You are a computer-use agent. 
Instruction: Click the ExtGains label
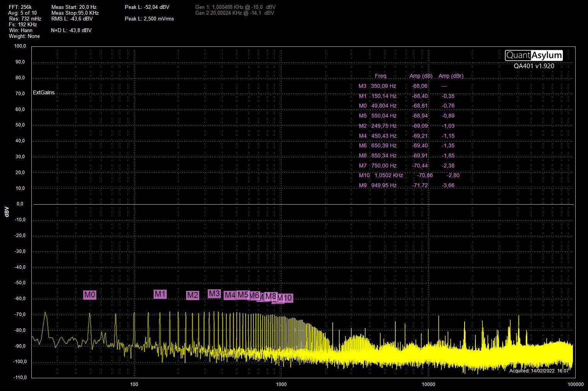click(44, 92)
